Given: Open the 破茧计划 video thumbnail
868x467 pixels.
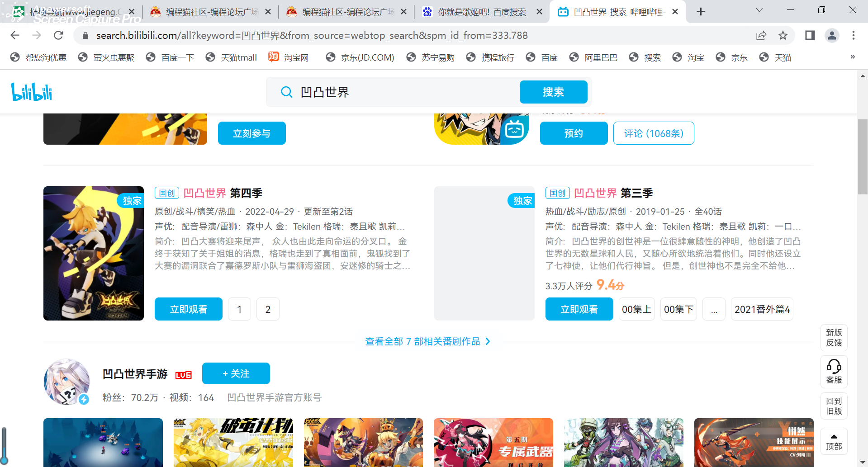Looking at the screenshot, I should click(x=233, y=443).
